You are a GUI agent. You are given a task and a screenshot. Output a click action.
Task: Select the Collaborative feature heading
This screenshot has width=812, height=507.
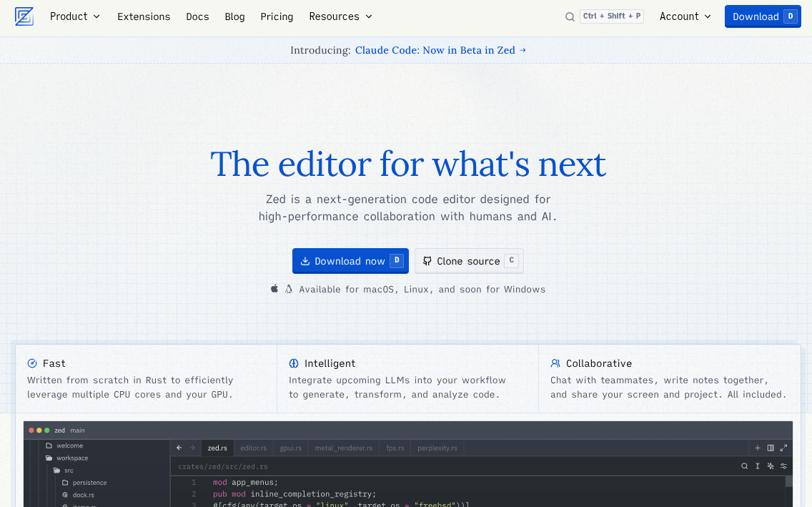pos(599,363)
